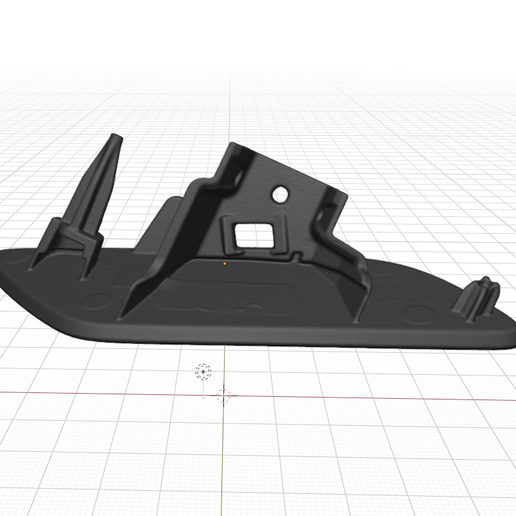Click the orange object origin dot
516x516 pixels.
point(225,264)
